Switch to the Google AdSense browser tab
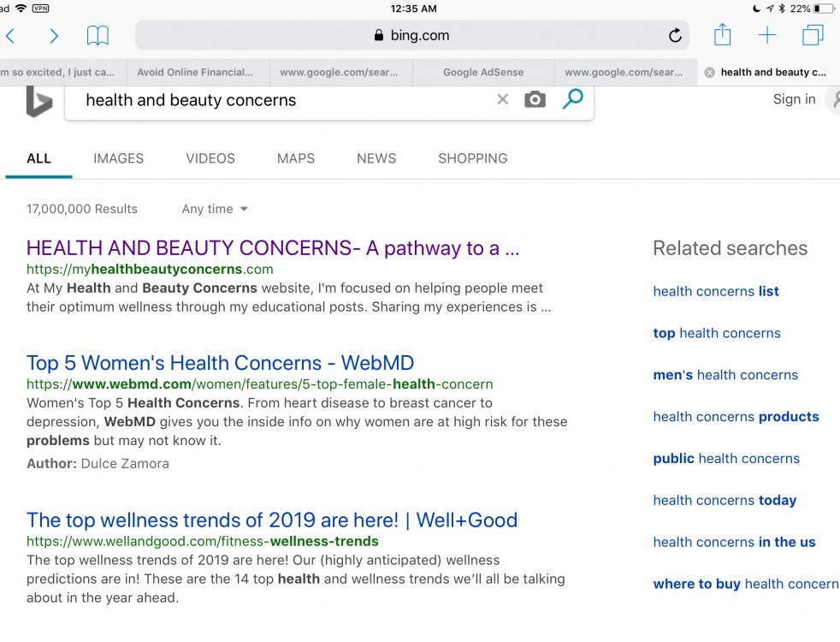 tap(483, 73)
